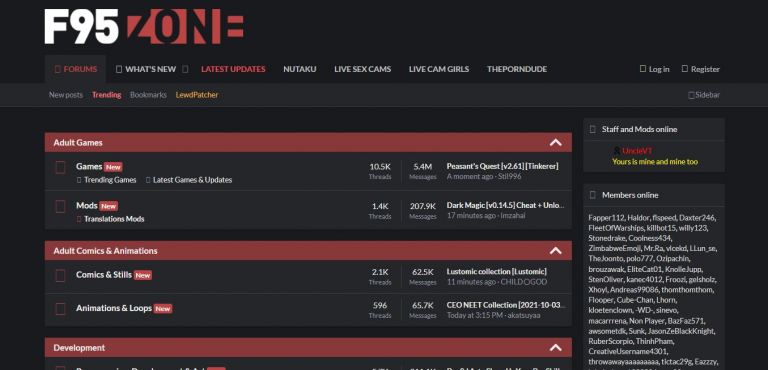This screenshot has width=768, height=370.
Task: Click the Games forum icon
Action: click(x=60, y=168)
